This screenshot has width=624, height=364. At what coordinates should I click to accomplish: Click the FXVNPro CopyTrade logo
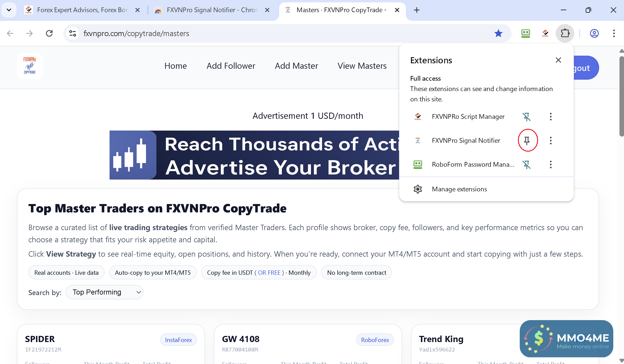click(x=30, y=66)
